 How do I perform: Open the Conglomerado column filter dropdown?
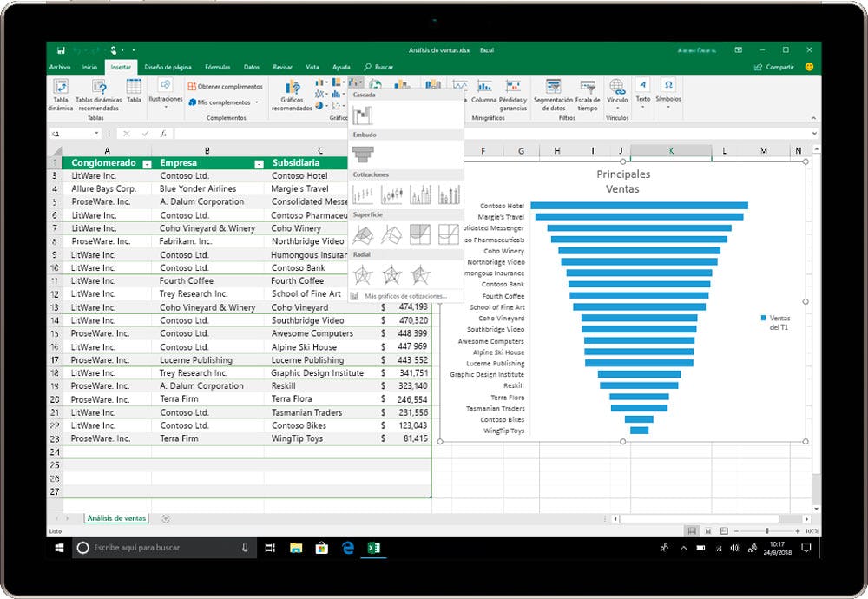click(x=147, y=163)
